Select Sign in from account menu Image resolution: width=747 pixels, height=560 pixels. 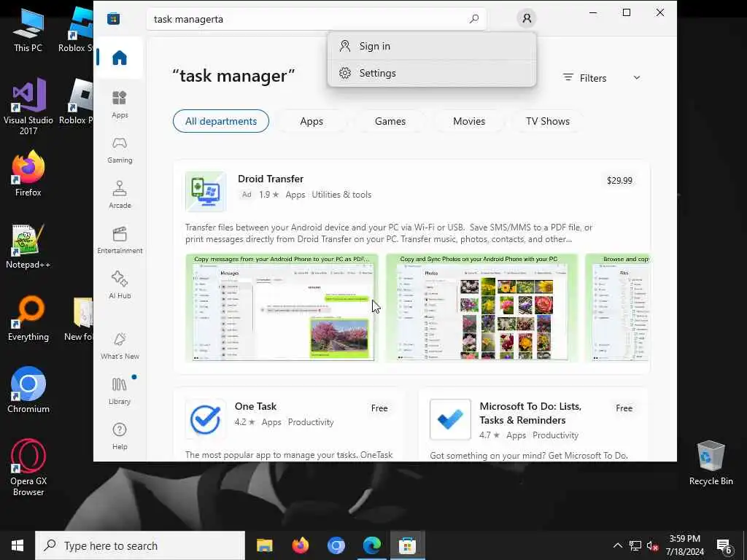[x=432, y=46]
